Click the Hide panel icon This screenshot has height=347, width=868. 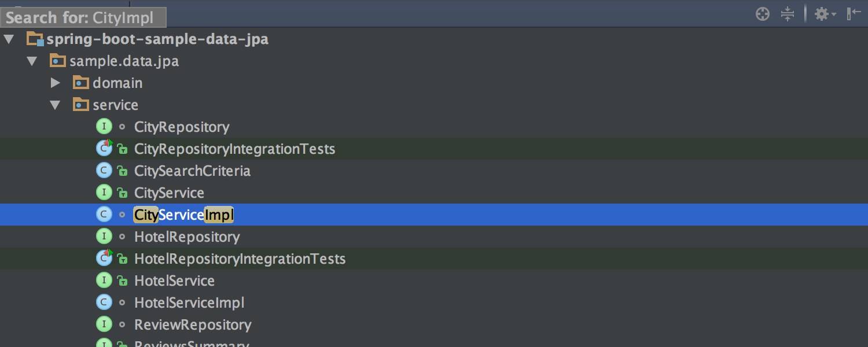tap(854, 14)
